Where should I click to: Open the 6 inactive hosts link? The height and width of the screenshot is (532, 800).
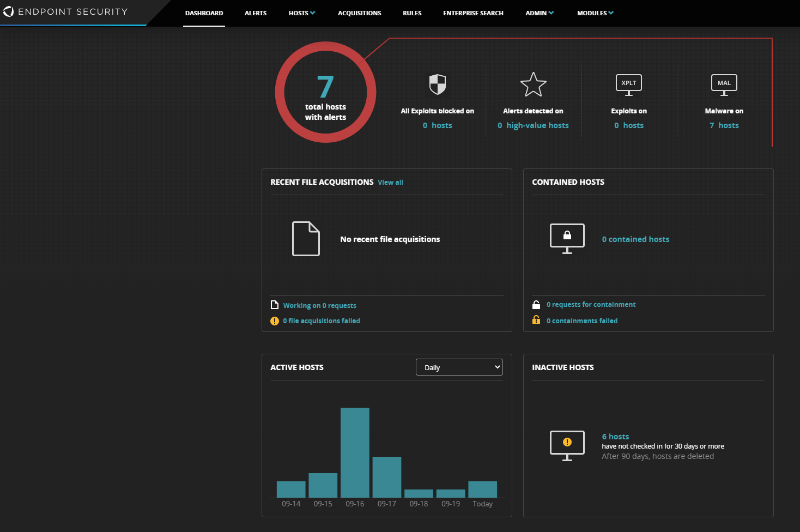coord(615,437)
